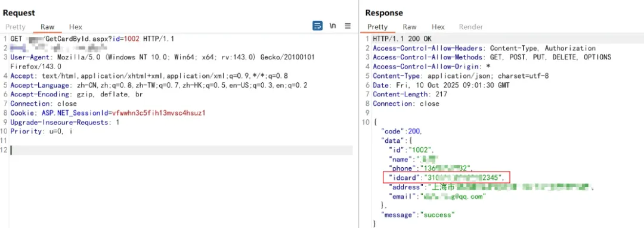
Task: Select the Response Pretty tab
Action: click(377, 27)
